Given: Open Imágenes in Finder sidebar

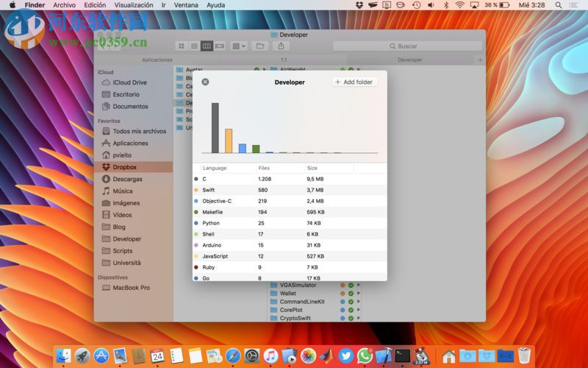Looking at the screenshot, I should point(126,203).
